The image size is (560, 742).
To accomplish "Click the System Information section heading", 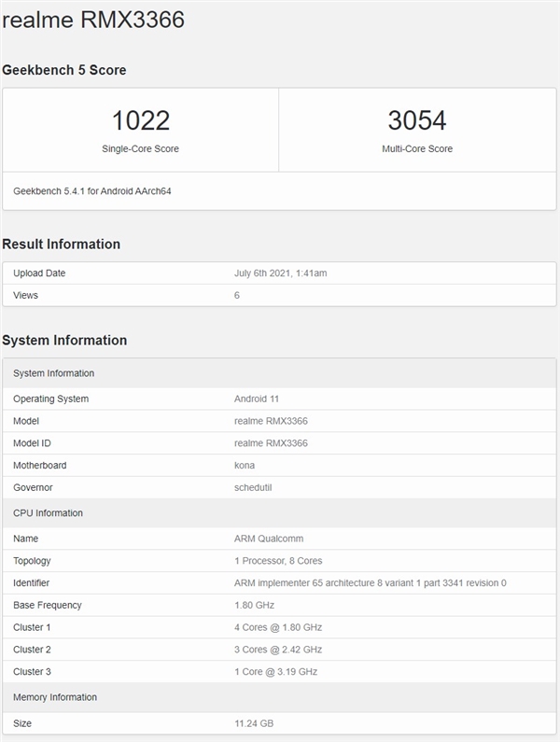I will coord(64,341).
